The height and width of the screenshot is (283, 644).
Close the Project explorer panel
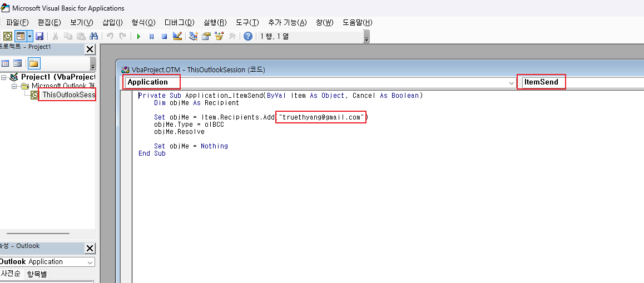90,49
